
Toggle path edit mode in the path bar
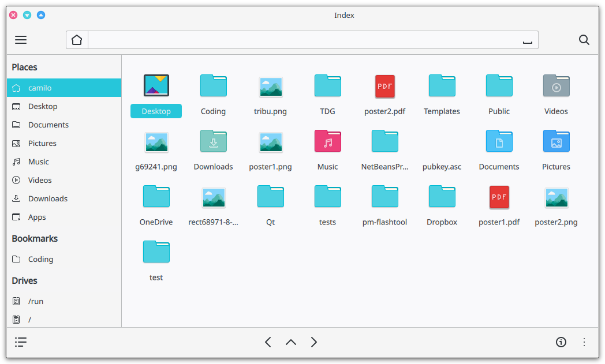pos(526,40)
